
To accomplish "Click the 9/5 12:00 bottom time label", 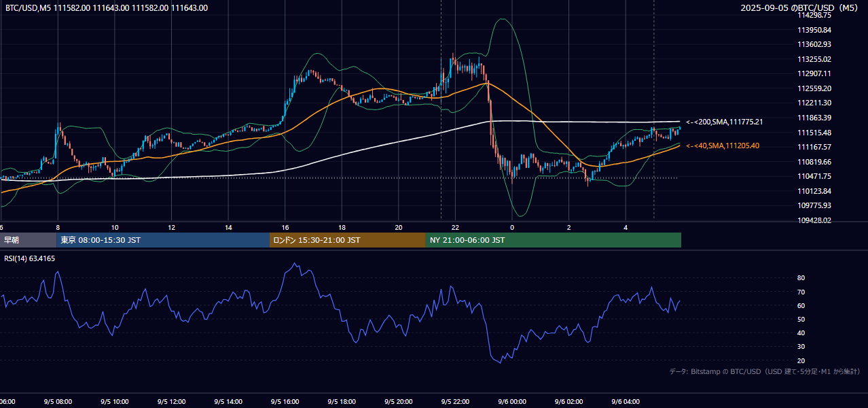I will point(171,401).
